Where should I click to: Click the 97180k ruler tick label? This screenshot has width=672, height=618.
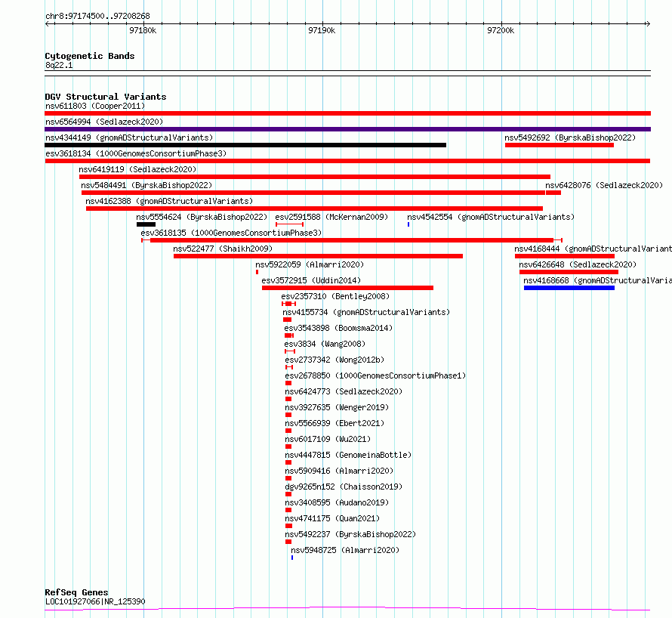[x=143, y=30]
